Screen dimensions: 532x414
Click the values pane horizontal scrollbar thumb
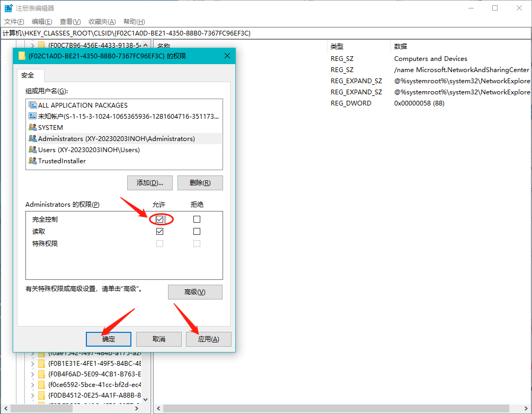[x=336, y=408]
